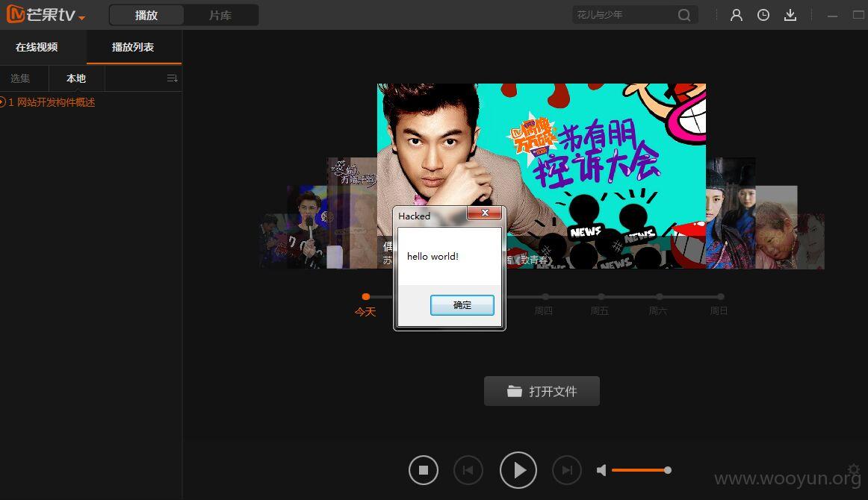Click the 打开文件 button

pyautogui.click(x=542, y=391)
